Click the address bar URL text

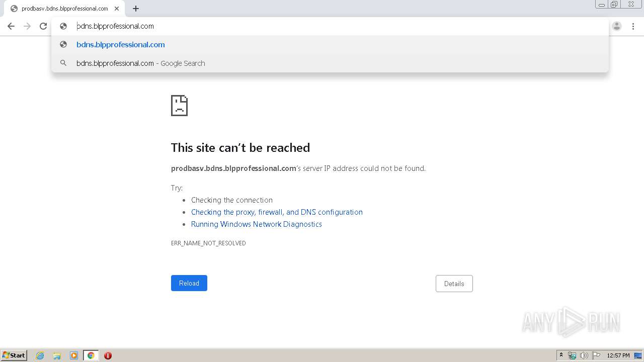(x=115, y=26)
